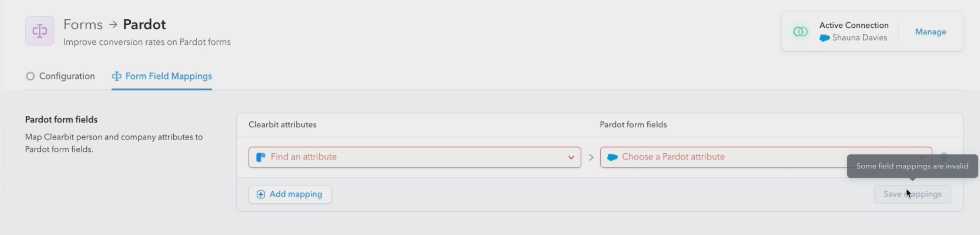This screenshot has width=980, height=235.
Task: Click the Add mapping button
Action: (x=290, y=194)
